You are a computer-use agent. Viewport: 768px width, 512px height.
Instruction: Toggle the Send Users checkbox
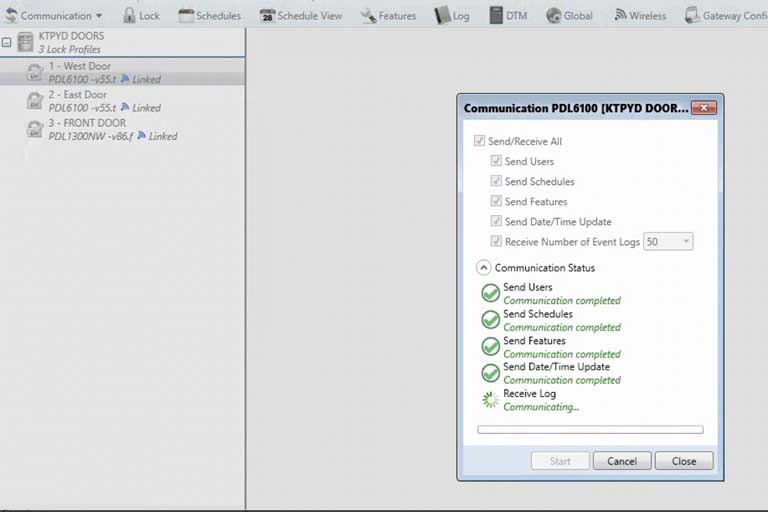(496, 161)
